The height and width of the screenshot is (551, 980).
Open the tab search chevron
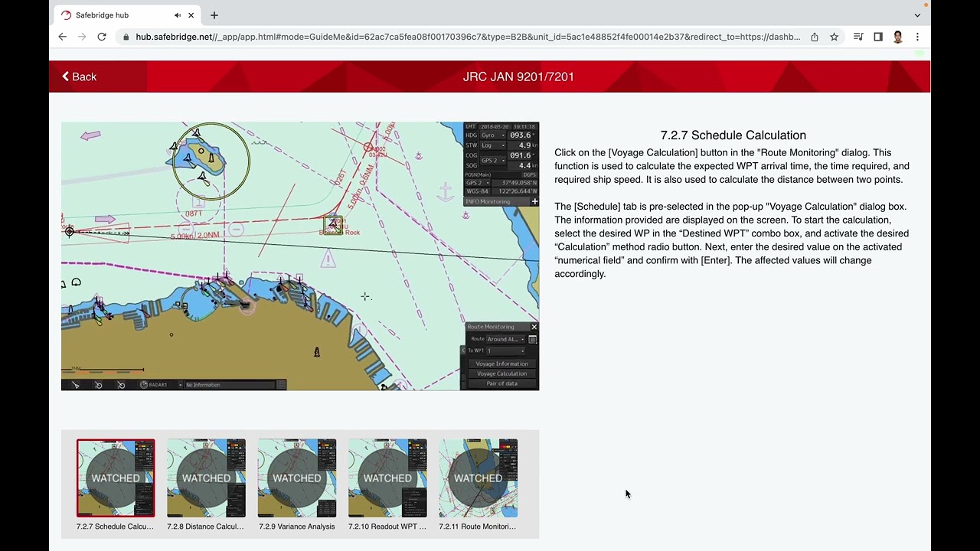(x=917, y=15)
